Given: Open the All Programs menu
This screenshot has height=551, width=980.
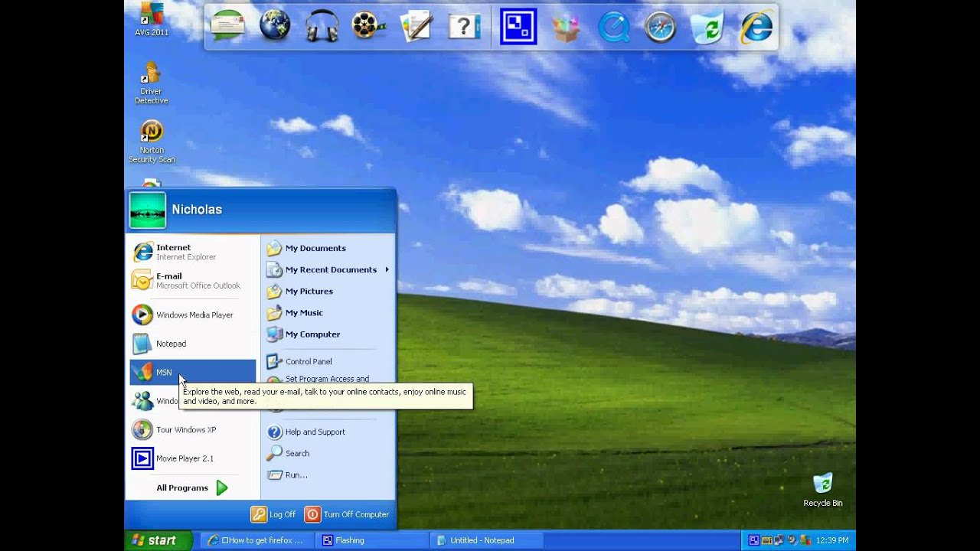Looking at the screenshot, I should point(181,487).
